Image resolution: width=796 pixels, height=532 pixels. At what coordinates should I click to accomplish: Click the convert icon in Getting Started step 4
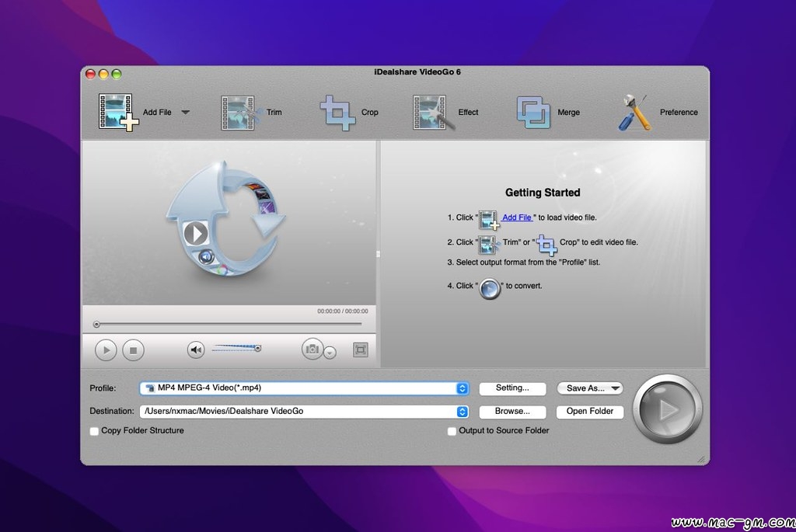pos(490,289)
